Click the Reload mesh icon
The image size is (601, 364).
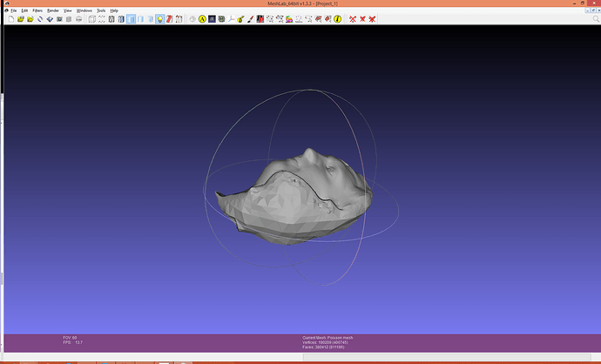coord(40,19)
